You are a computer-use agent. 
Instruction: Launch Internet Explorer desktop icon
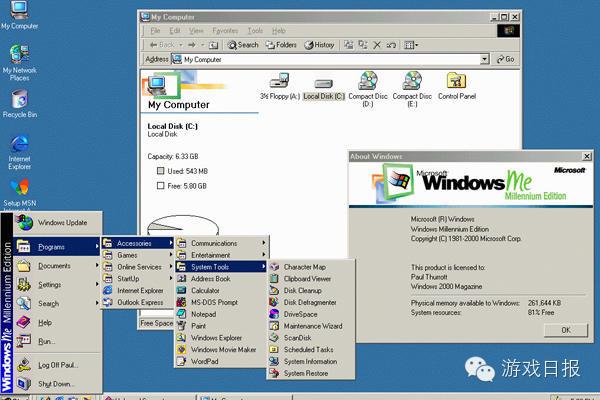click(x=20, y=153)
